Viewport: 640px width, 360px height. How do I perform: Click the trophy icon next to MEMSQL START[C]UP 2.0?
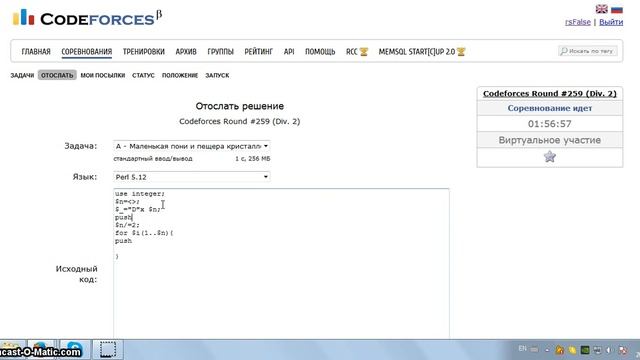point(461,52)
